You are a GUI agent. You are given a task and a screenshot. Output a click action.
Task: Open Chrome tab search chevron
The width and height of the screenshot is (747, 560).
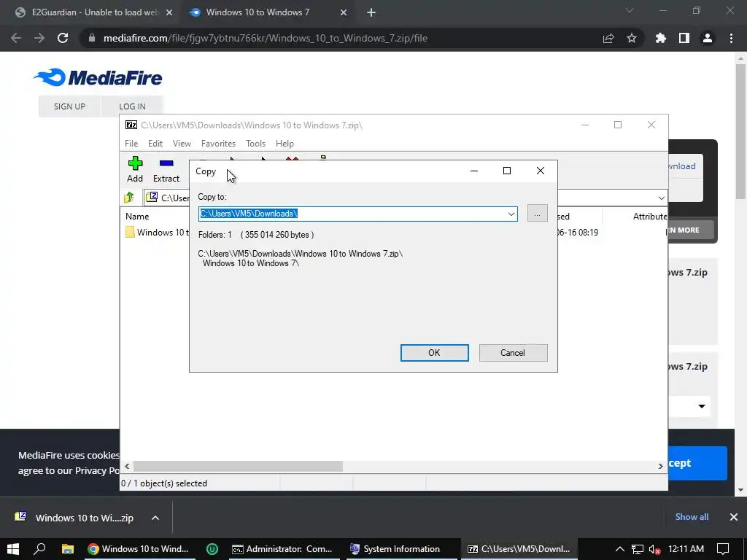point(630,10)
